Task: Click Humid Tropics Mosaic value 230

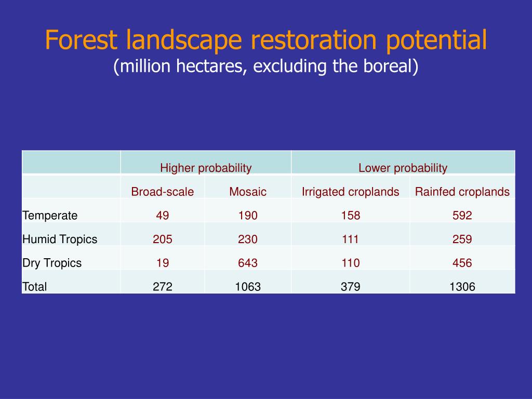Action: [x=248, y=239]
